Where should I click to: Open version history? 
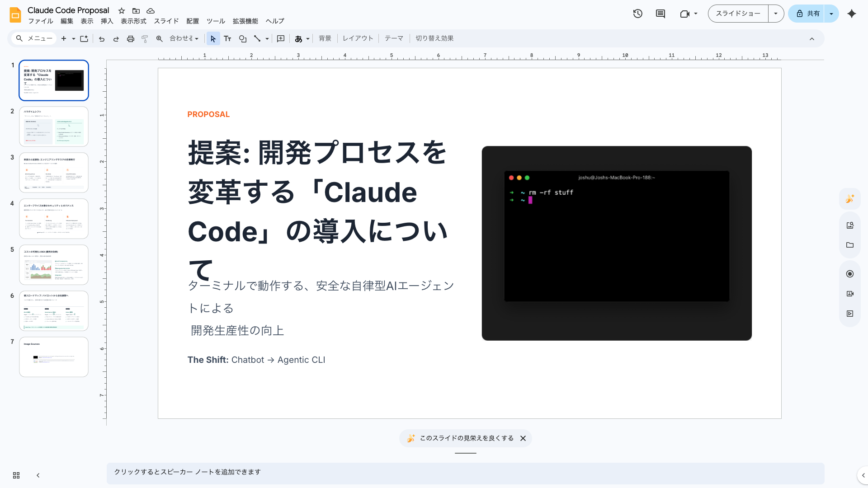[x=637, y=14]
